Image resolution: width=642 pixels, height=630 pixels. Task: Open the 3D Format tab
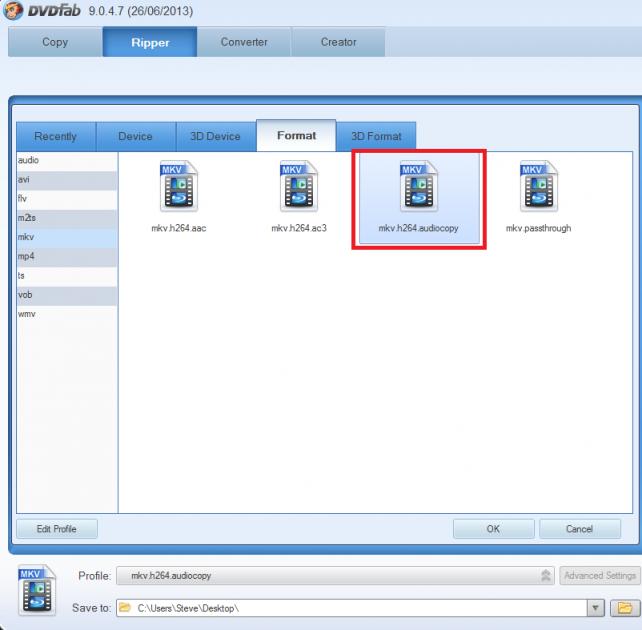tap(376, 136)
